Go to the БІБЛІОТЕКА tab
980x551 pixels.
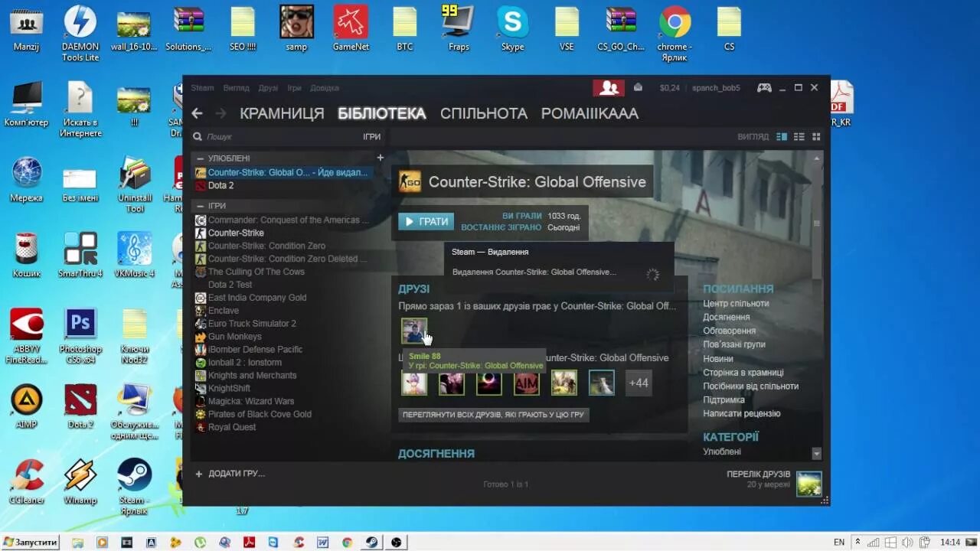(x=382, y=113)
